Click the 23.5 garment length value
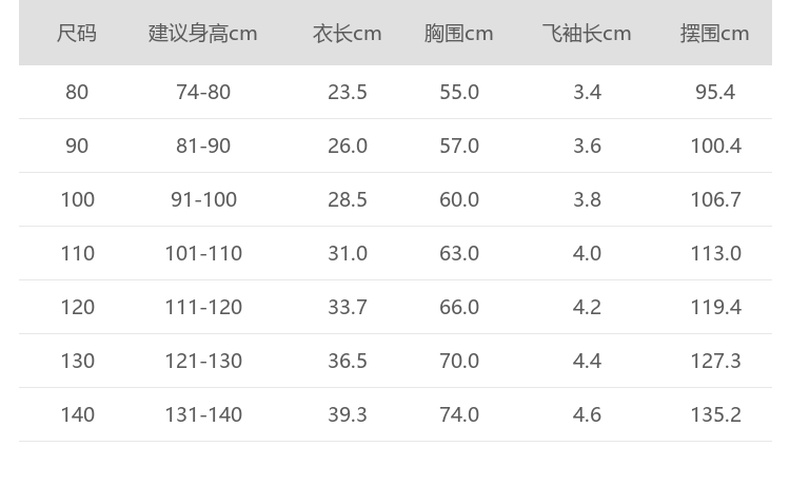790x485 pixels. 347,92
